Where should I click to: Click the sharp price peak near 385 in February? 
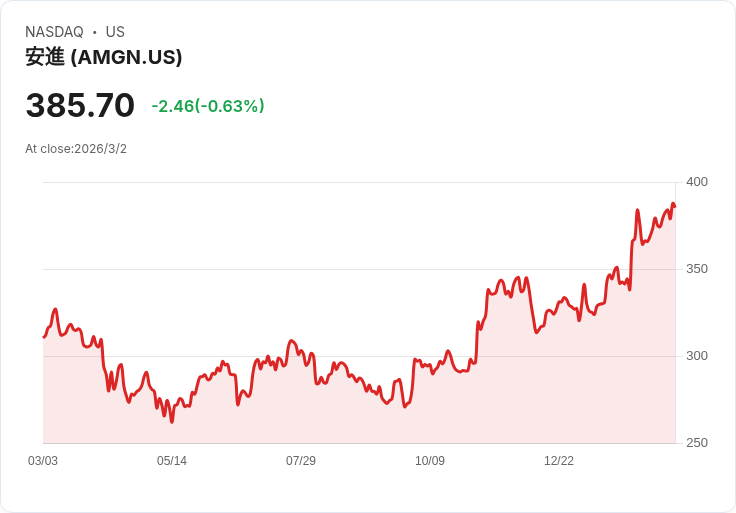[637, 210]
